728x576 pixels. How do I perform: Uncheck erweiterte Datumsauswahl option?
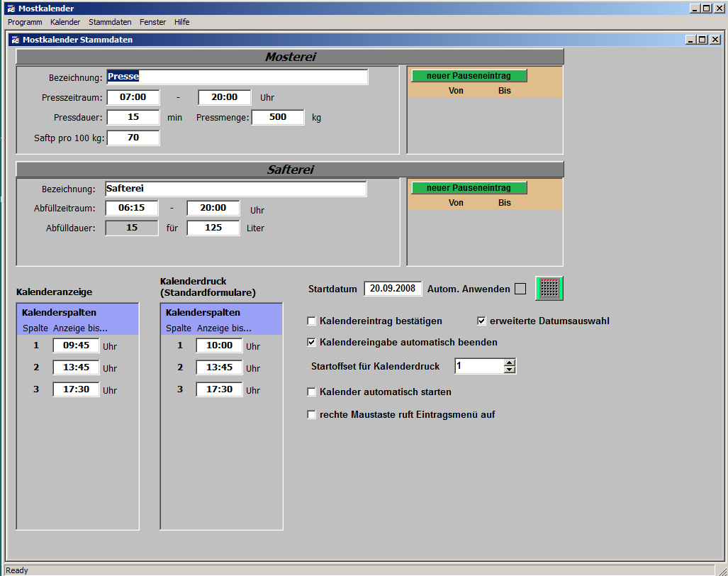coord(481,321)
